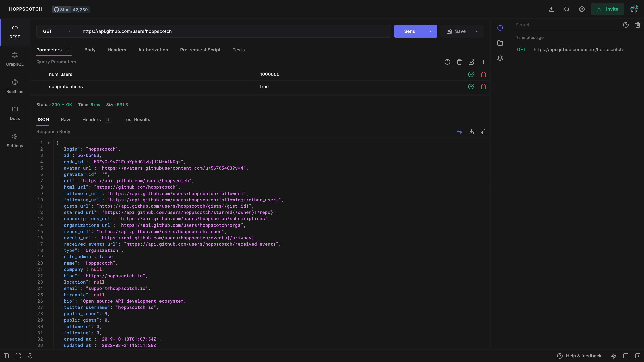Click the Send request button
644x362 pixels.
[x=410, y=31]
